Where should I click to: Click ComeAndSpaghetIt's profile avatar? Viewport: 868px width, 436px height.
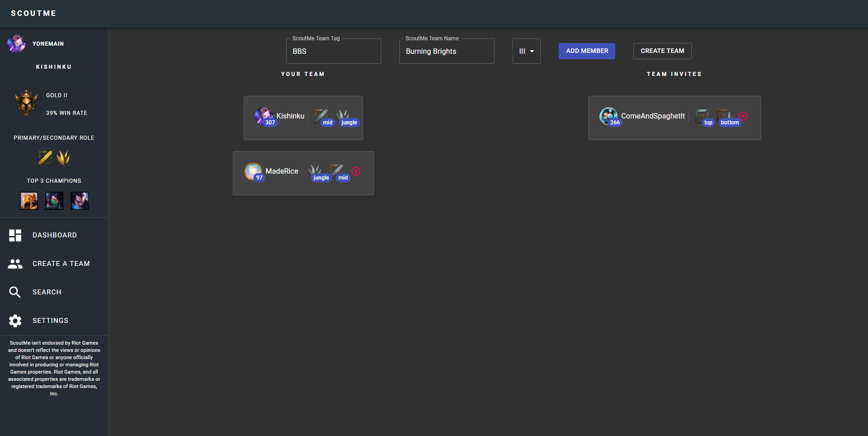point(609,116)
